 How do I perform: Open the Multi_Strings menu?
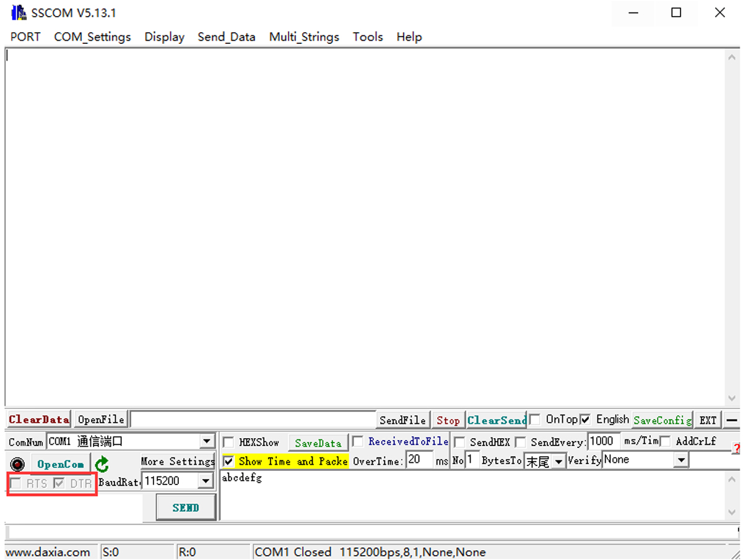pyautogui.click(x=304, y=37)
